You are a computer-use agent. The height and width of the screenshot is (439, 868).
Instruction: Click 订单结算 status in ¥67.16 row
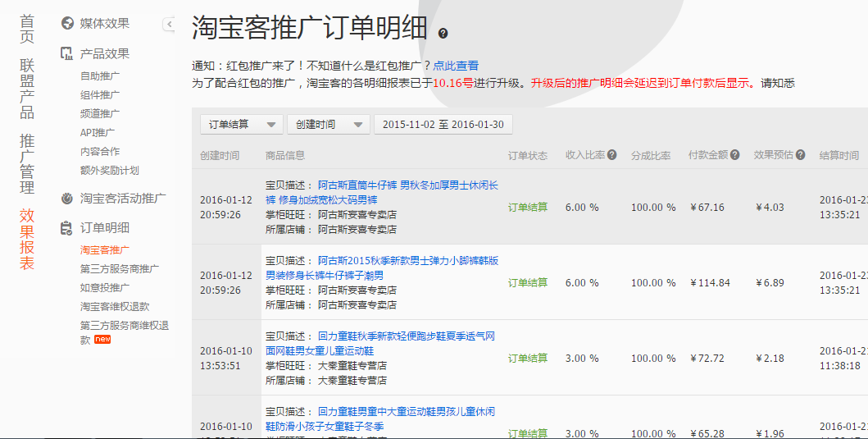click(528, 208)
